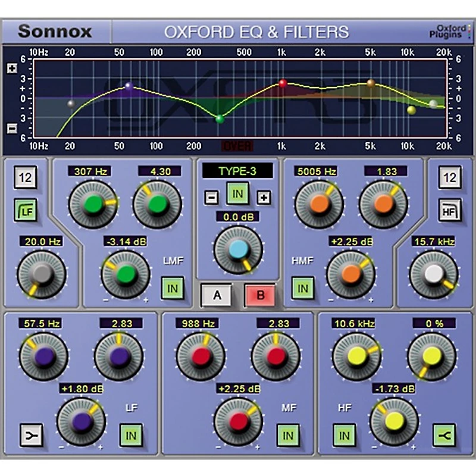
Task: Click the LF frequency knob at 57.5 Hz
Action: point(43,356)
